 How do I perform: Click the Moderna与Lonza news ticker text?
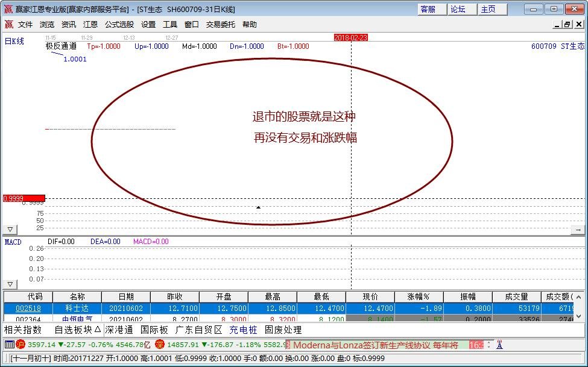(x=375, y=345)
